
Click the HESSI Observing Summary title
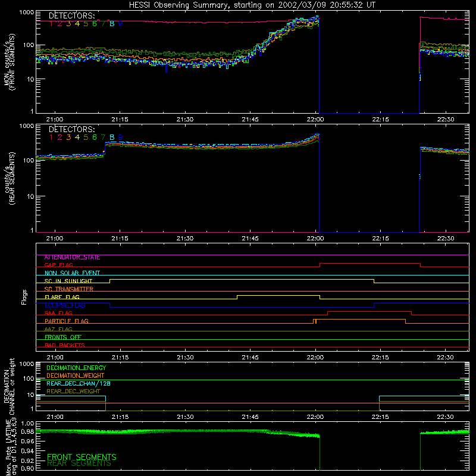[252, 5]
